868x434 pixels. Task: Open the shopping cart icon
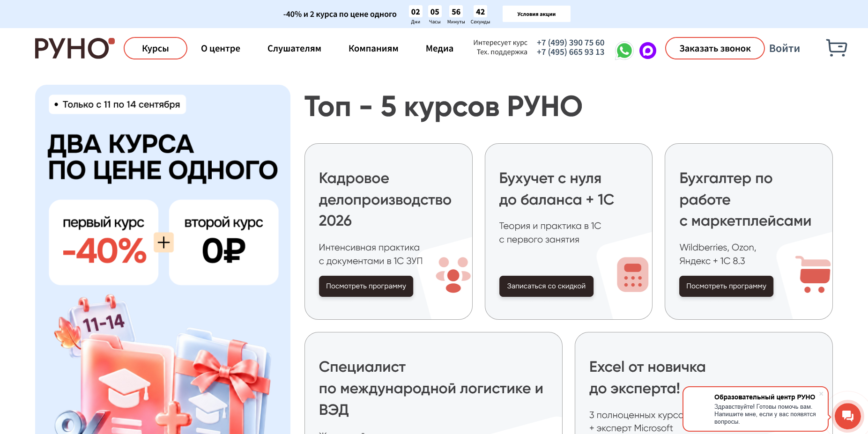click(836, 48)
